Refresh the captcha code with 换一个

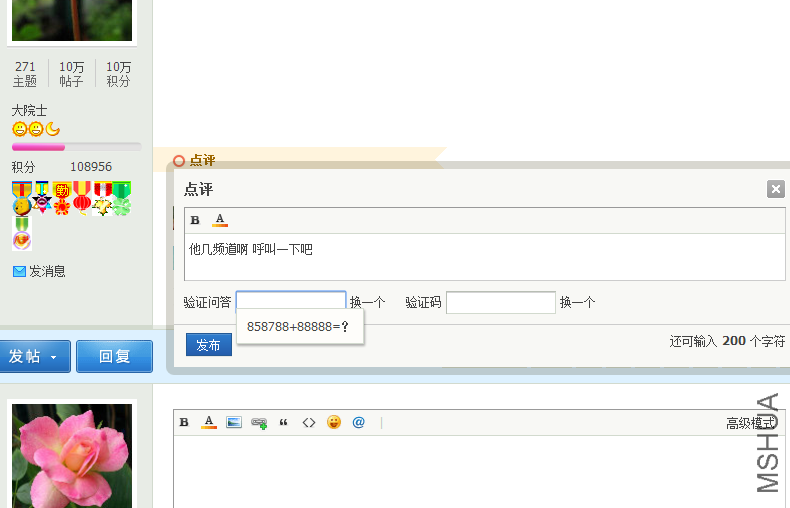click(x=577, y=302)
